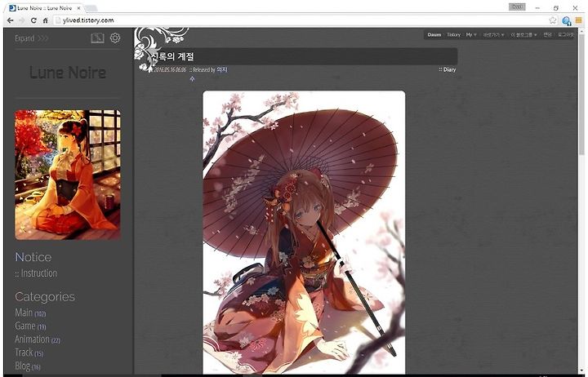
Task: Open the browser home page icon
Action: (45, 20)
